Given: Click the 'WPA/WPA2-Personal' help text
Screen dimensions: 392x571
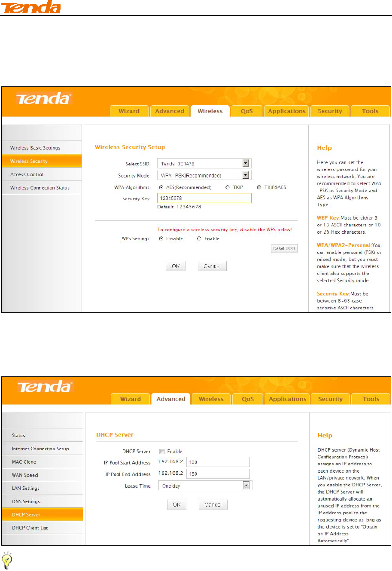Looking at the screenshot, I should [343, 245].
